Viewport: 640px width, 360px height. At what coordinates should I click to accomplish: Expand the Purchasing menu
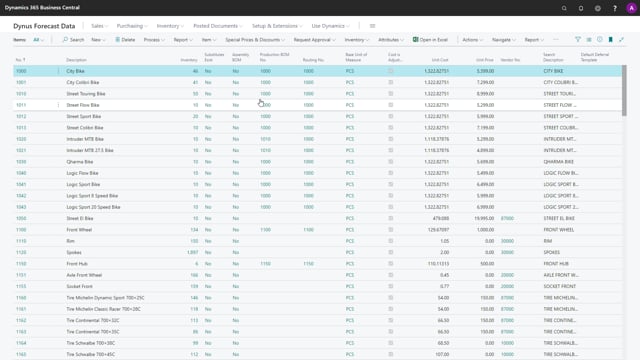coord(132,26)
